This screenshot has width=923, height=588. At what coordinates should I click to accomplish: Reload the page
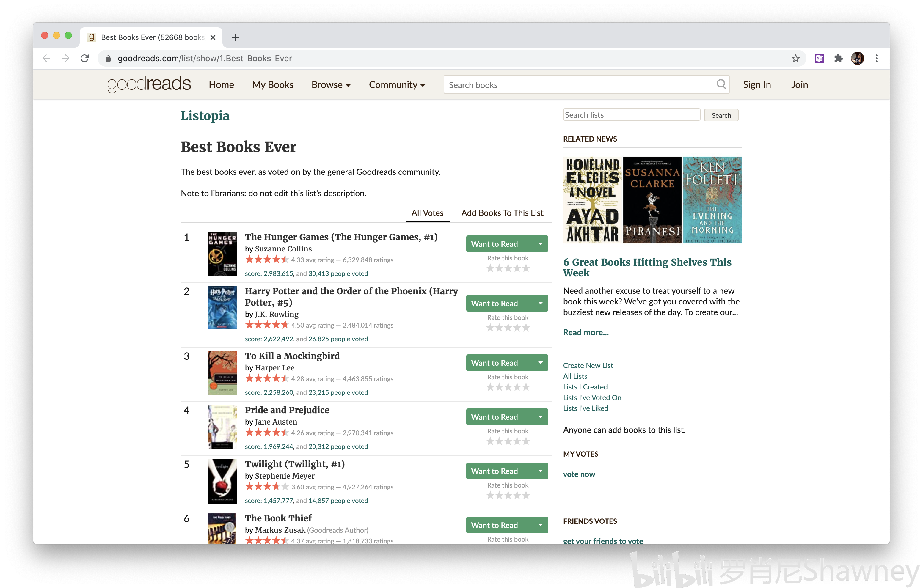[85, 58]
